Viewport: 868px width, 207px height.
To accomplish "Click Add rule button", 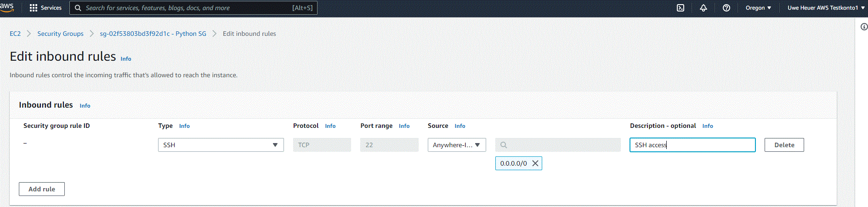I will click(42, 189).
